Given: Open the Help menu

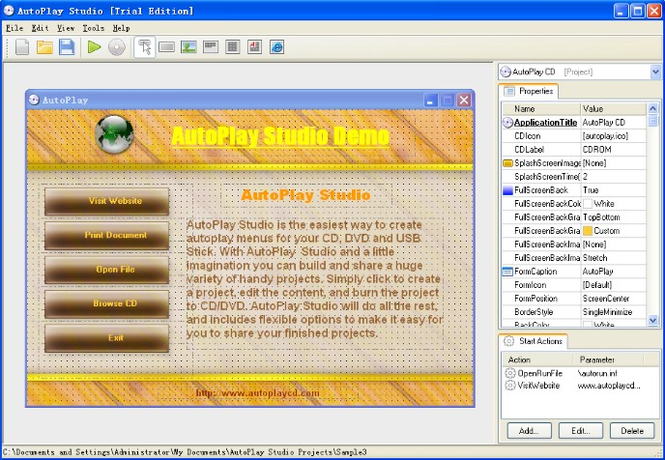Looking at the screenshot, I should coord(121,28).
